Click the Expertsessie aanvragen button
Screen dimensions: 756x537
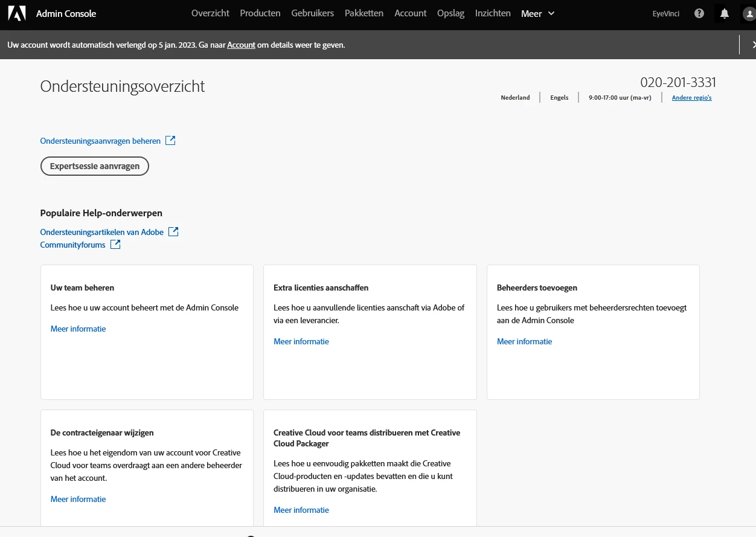(x=95, y=166)
